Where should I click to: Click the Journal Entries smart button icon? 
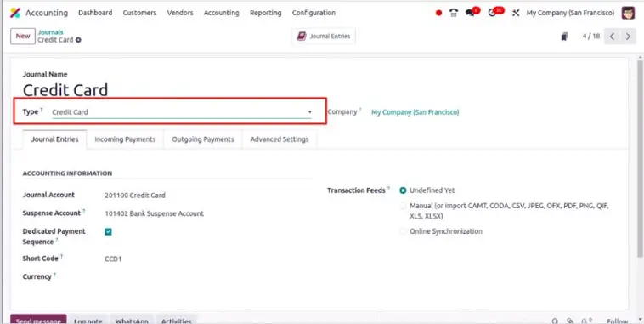click(x=302, y=37)
